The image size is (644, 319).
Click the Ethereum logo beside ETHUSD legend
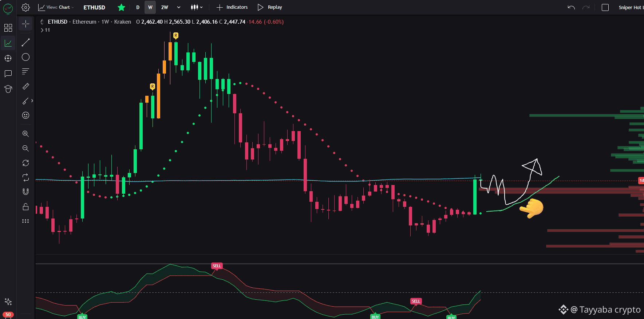pyautogui.click(x=42, y=22)
